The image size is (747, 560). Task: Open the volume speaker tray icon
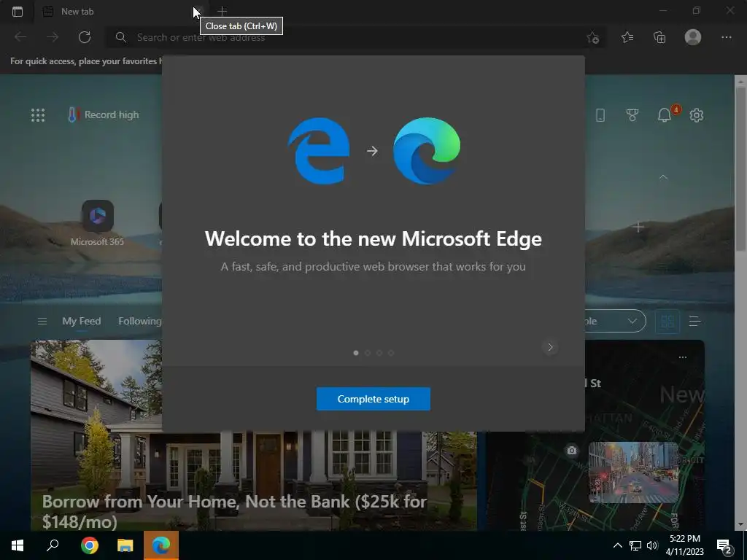click(651, 545)
